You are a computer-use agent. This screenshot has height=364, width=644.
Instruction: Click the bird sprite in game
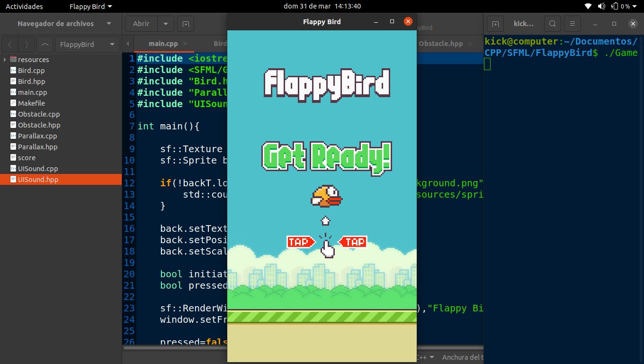point(326,196)
